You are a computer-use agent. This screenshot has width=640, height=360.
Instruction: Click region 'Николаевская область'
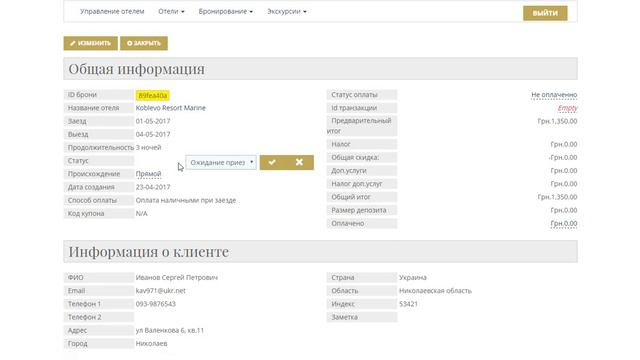click(435, 291)
